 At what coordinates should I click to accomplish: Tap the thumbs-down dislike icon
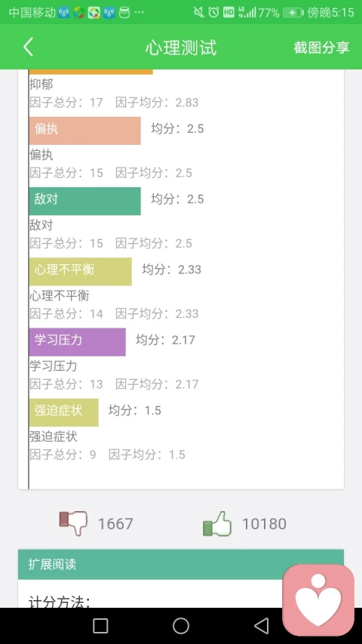(x=73, y=523)
